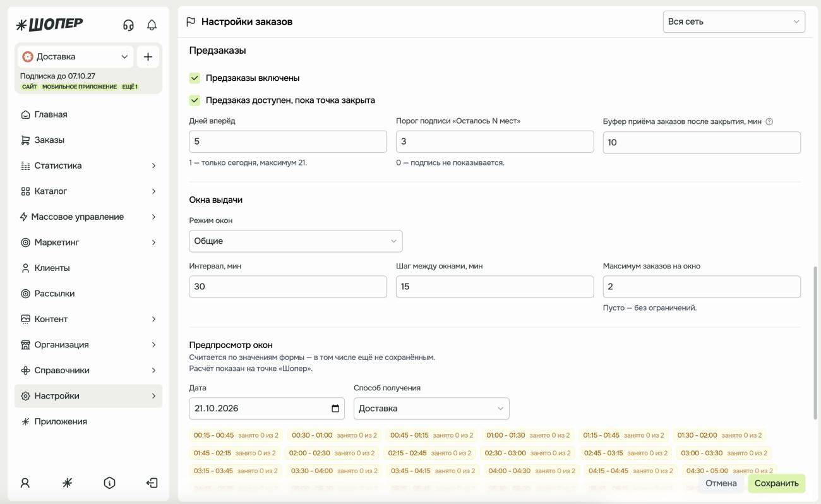Click the page vertical scrollbar
821x504 pixels.
coord(816,343)
